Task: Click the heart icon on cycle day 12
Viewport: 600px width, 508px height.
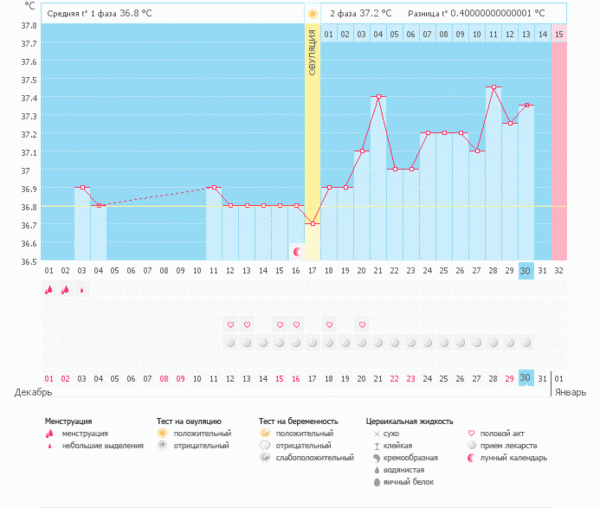Action: coord(230,325)
